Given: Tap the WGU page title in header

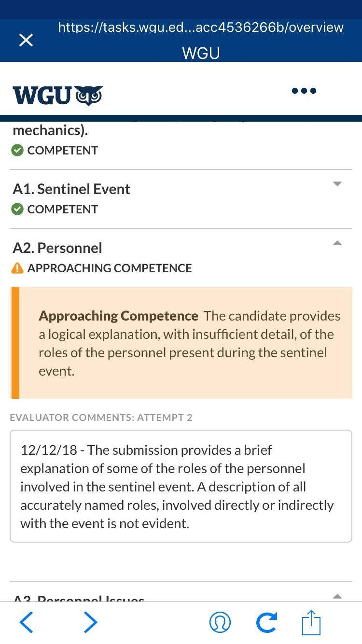Looking at the screenshot, I should click(x=201, y=53).
